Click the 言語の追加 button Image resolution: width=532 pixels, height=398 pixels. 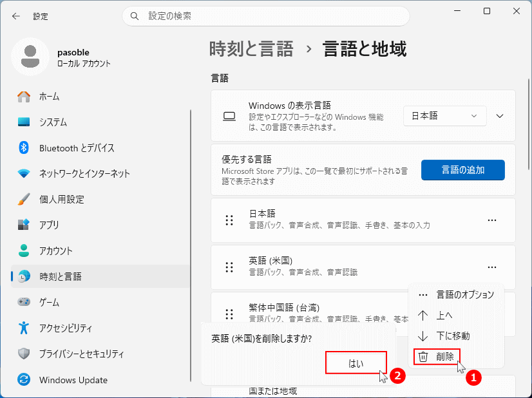click(x=462, y=169)
